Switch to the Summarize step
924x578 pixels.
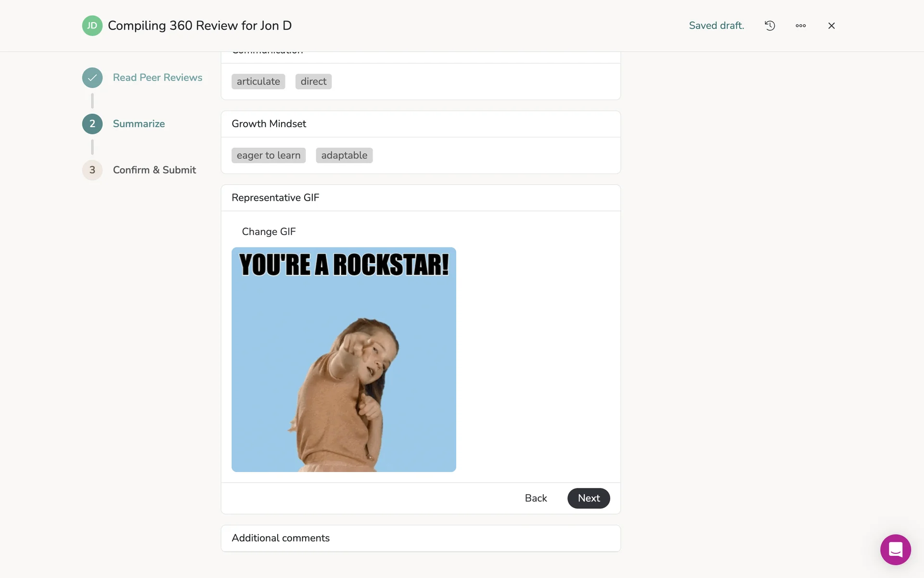pyautogui.click(x=139, y=124)
